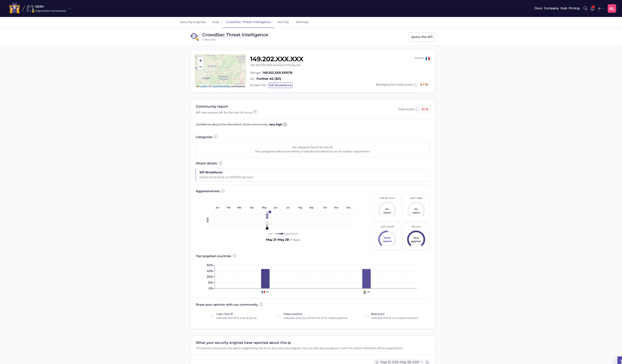Show Total score info tooltip

[417, 109]
